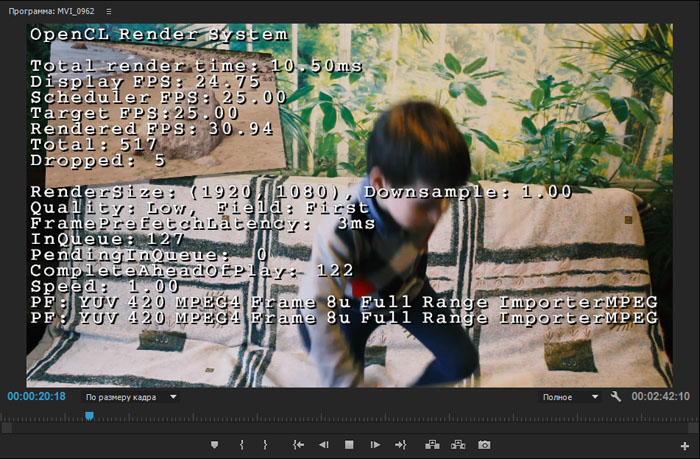This screenshot has width=700, height=459.
Task: Stop playback with the square button
Action: click(349, 445)
